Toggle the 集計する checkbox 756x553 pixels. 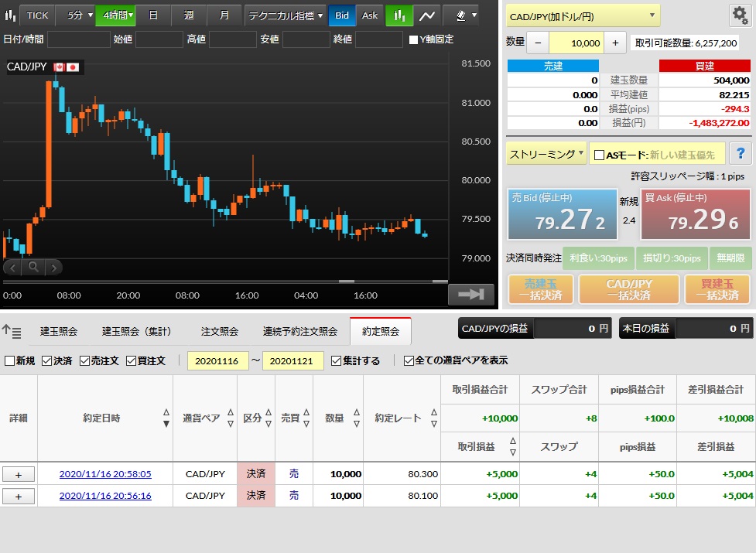point(336,360)
